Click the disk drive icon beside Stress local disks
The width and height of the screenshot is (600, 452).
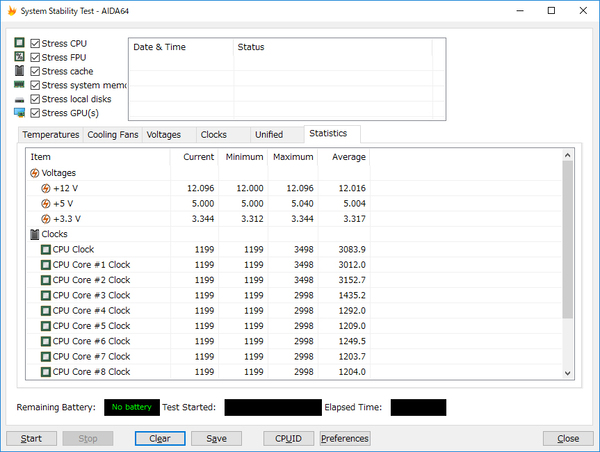[20, 100]
